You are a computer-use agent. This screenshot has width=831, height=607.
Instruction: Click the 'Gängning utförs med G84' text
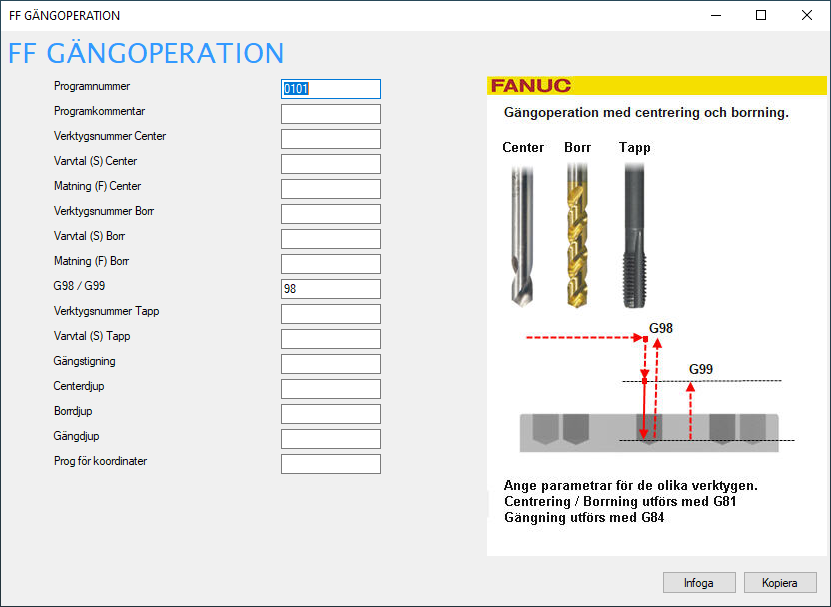584,517
